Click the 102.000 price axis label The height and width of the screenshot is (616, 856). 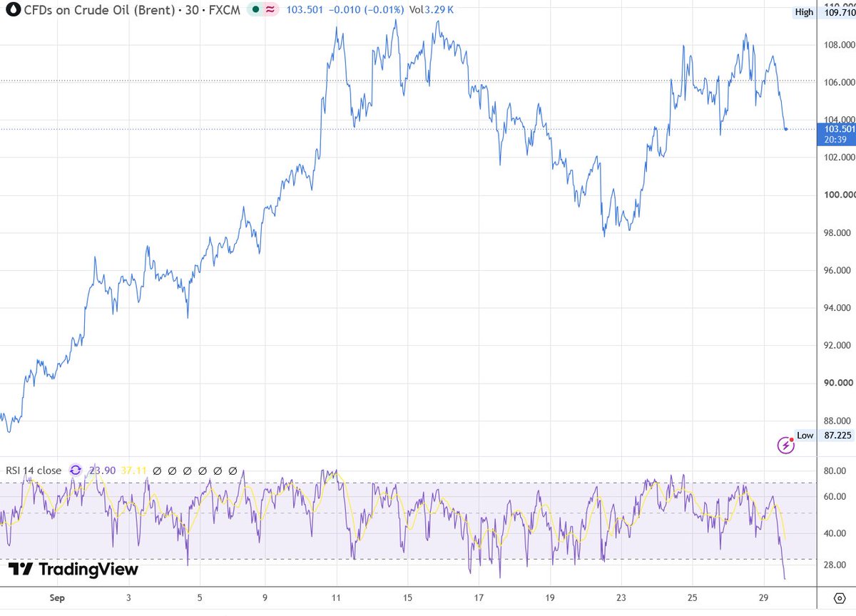click(x=839, y=158)
